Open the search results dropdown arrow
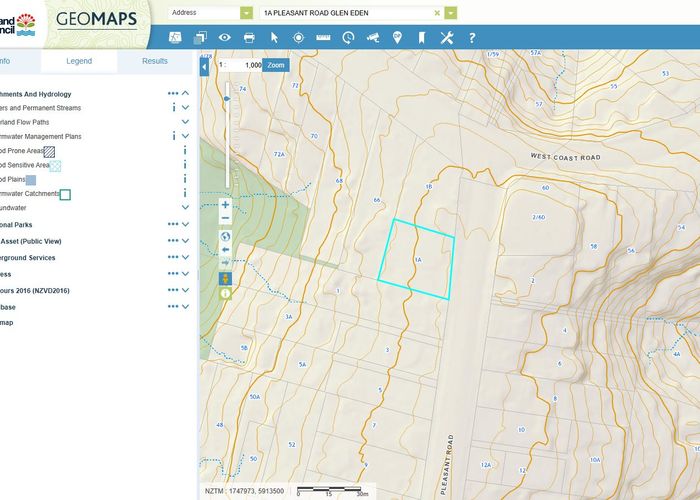Screen dimensions: 700x500 point(451,13)
